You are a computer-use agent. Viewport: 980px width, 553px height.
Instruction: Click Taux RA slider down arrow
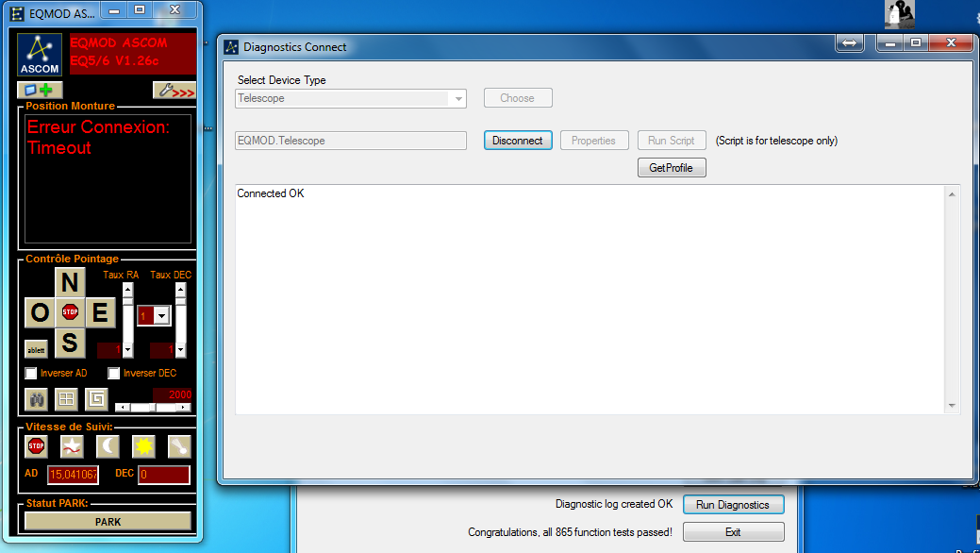click(x=127, y=351)
